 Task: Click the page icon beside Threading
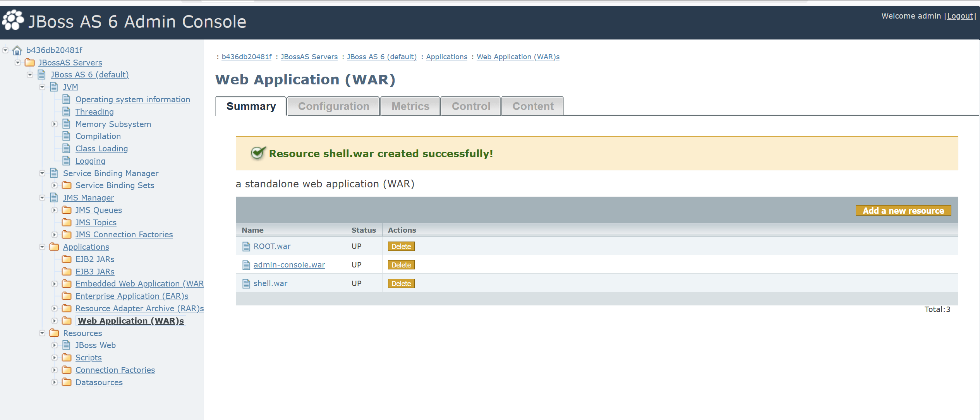click(67, 111)
